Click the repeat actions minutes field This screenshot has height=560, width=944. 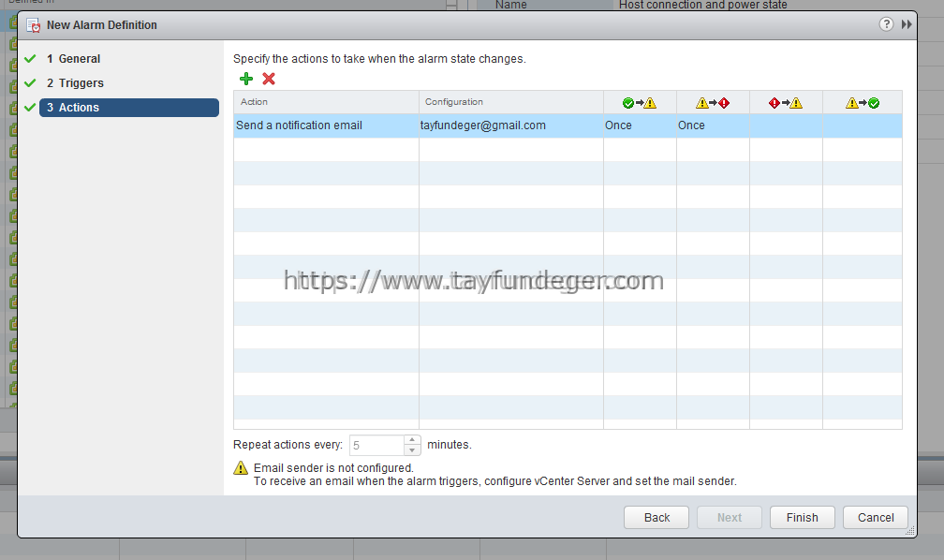pyautogui.click(x=376, y=446)
